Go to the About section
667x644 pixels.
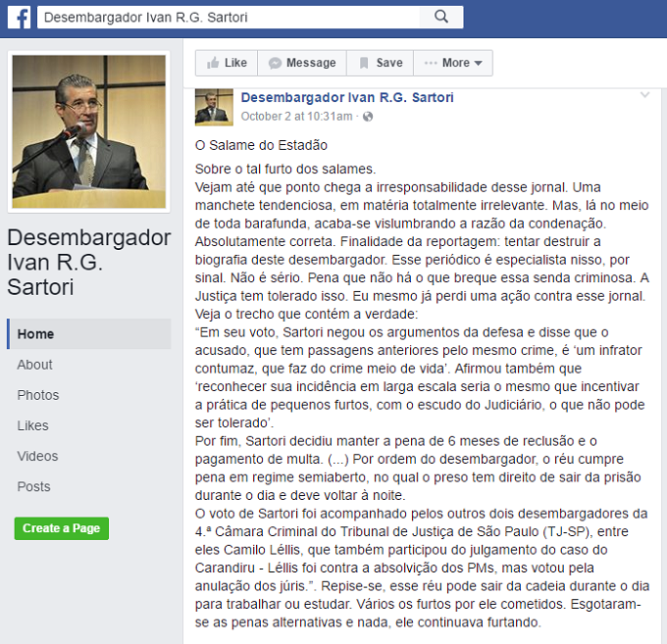coord(35,365)
